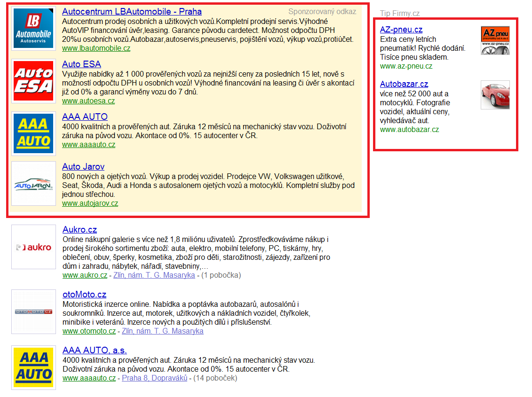Visit the www.aaaauto.cz URL in the sponsored listing

pos(88,144)
